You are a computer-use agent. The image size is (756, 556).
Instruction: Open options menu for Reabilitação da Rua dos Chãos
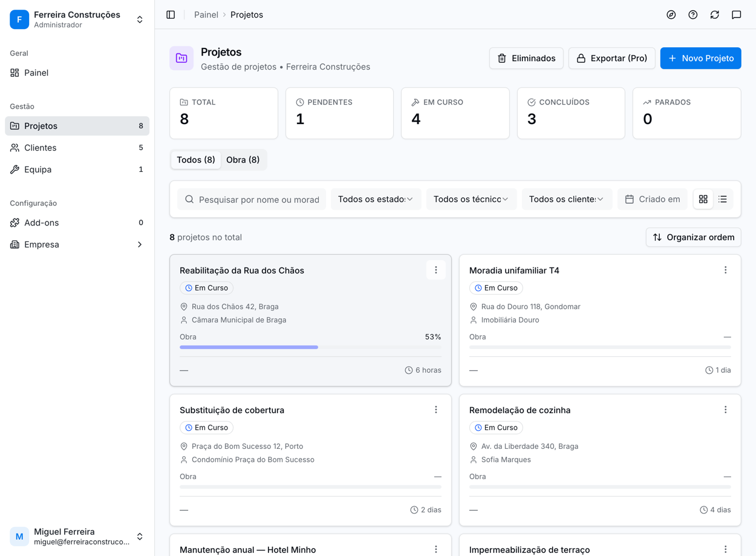(x=436, y=270)
